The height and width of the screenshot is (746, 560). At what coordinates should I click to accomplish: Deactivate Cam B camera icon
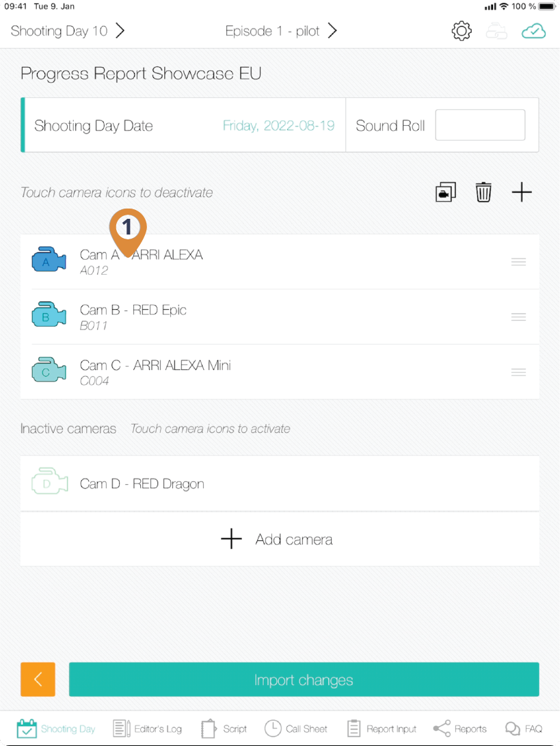(49, 315)
